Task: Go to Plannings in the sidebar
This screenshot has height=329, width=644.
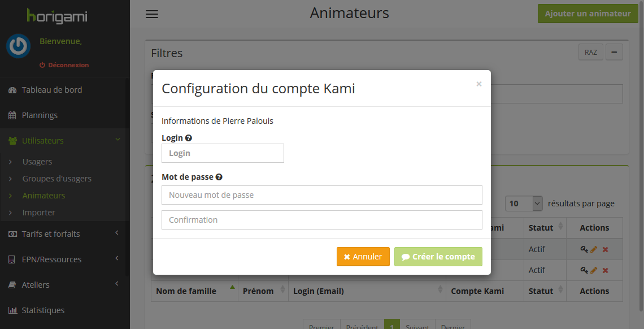Action: coord(40,115)
